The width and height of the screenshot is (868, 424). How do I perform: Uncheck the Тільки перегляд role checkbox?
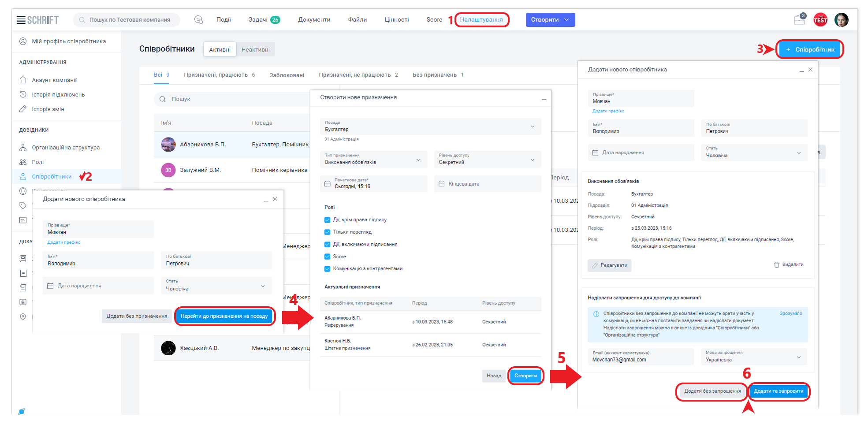click(328, 232)
